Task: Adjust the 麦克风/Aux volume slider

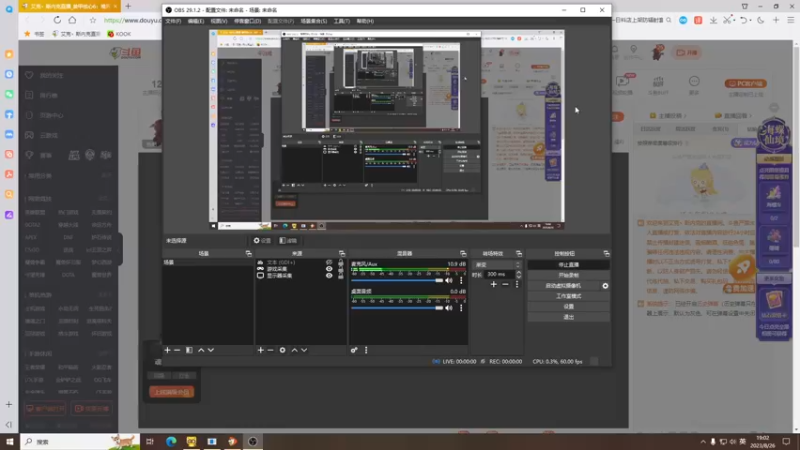Action: 397,280
